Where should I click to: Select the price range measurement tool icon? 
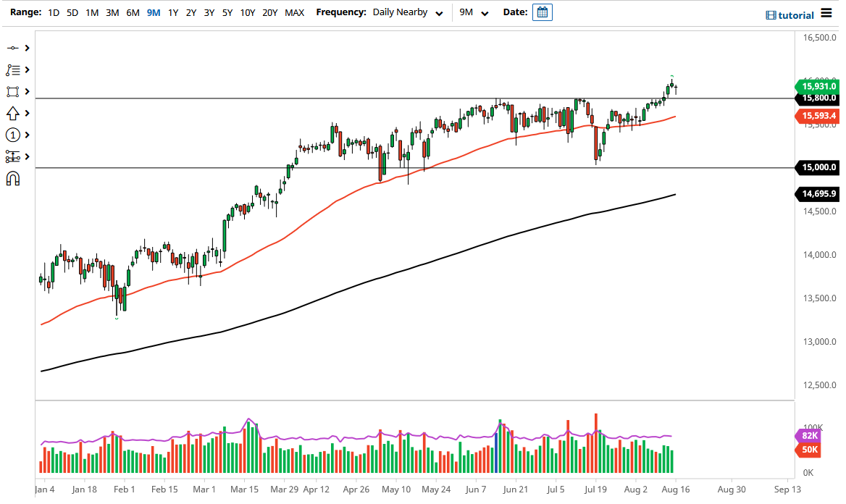click(x=12, y=156)
